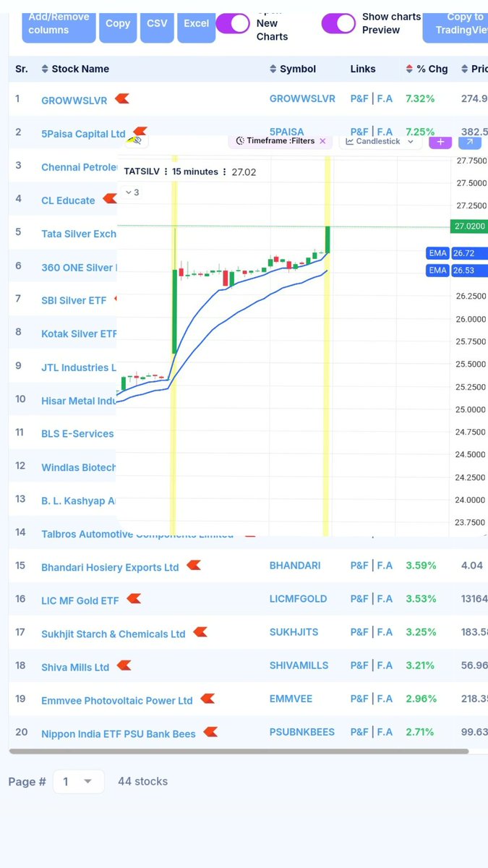Click SHIVAMILLS symbol link

point(299,665)
